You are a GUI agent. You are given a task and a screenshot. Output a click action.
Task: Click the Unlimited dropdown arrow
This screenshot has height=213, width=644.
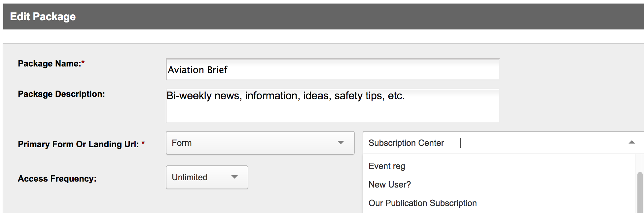point(234,177)
